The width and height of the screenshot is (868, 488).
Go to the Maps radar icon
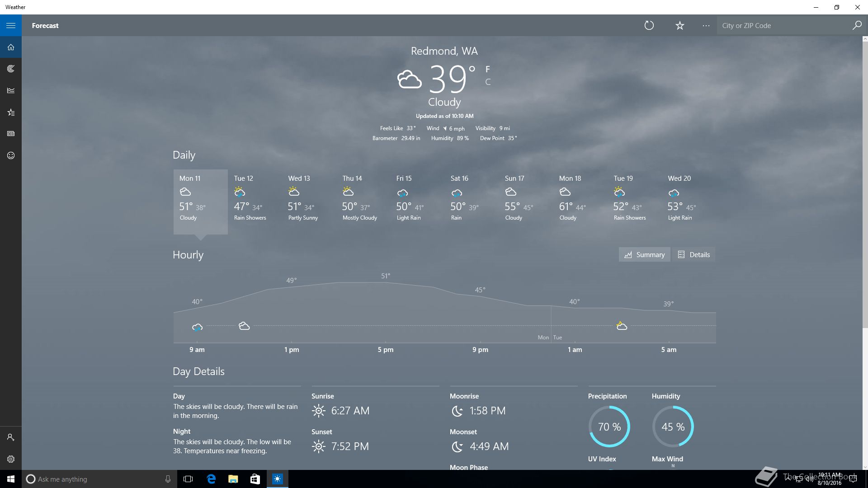tap(11, 69)
